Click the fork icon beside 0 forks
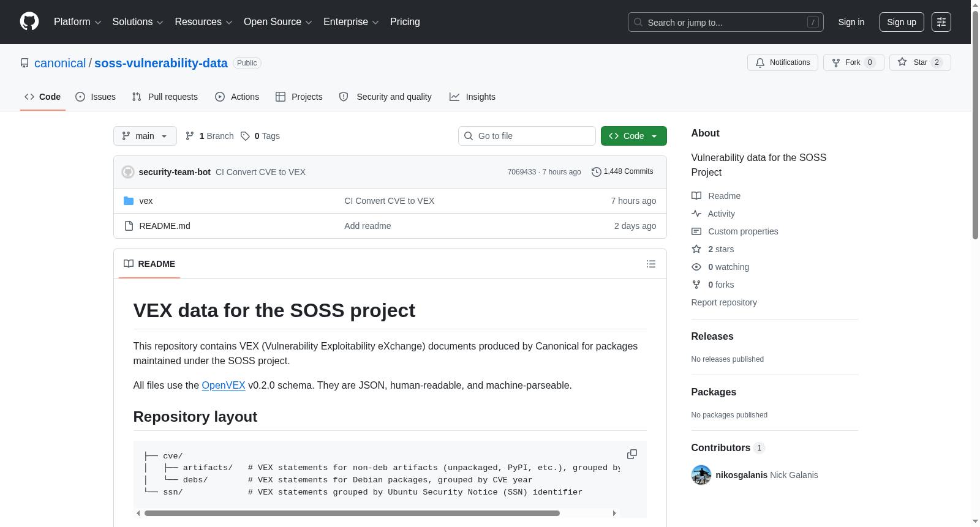 click(696, 285)
